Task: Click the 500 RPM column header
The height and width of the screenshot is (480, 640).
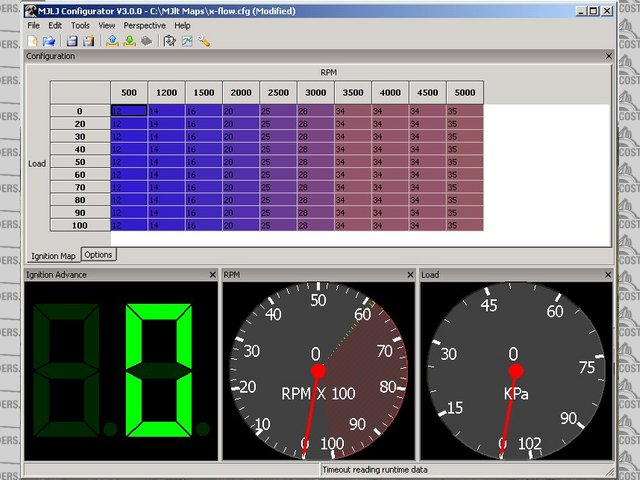Action: (x=129, y=93)
